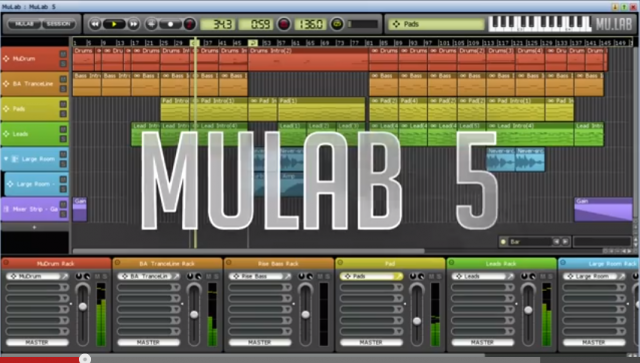
Task: Open Rise Bass module editor arrow icon
Action: click(x=288, y=276)
